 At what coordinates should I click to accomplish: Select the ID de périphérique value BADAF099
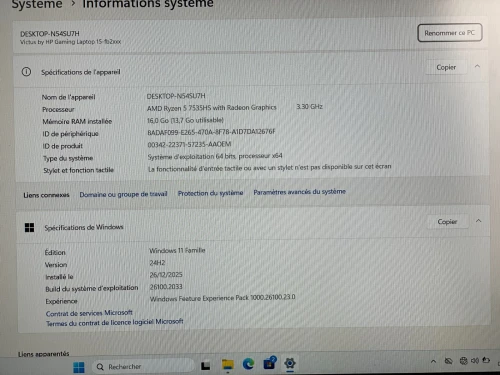tap(211, 132)
